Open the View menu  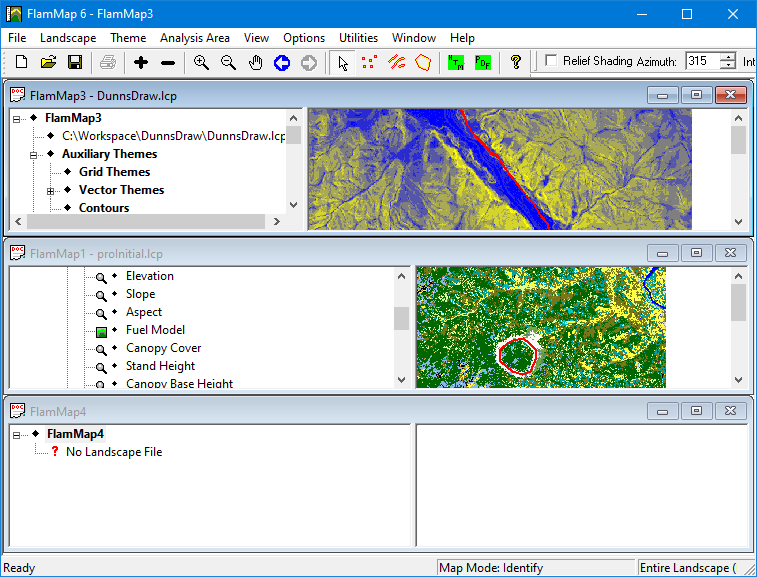coord(256,38)
